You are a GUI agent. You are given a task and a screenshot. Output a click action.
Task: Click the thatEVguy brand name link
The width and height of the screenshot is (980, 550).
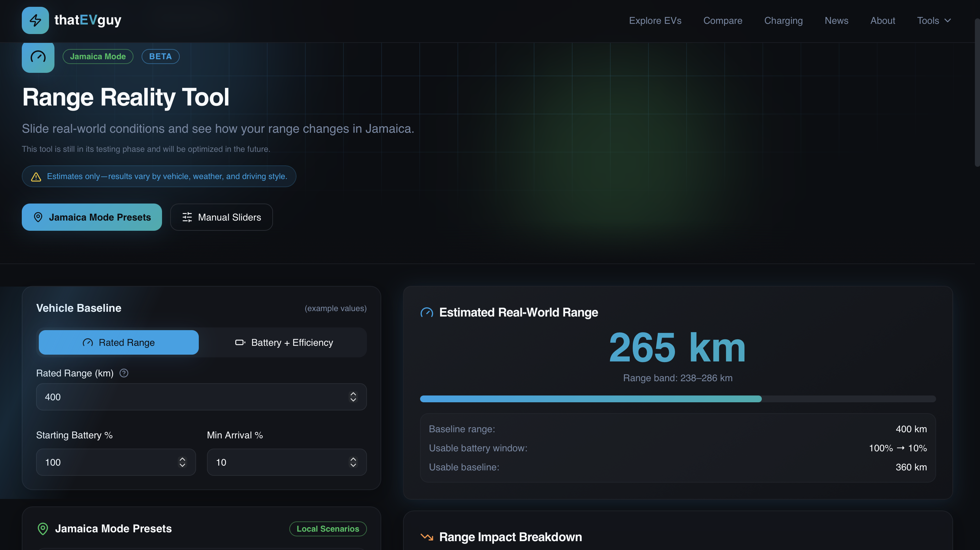[x=88, y=20]
